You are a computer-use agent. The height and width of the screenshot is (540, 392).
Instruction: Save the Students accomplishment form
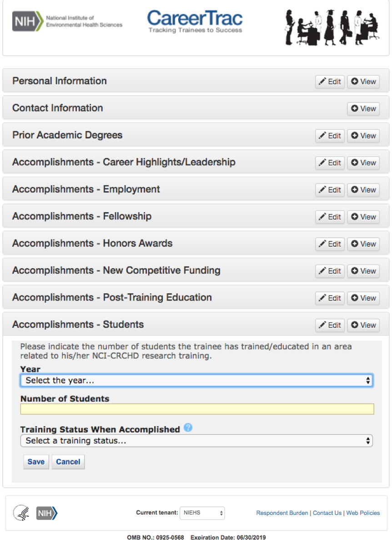click(x=36, y=462)
